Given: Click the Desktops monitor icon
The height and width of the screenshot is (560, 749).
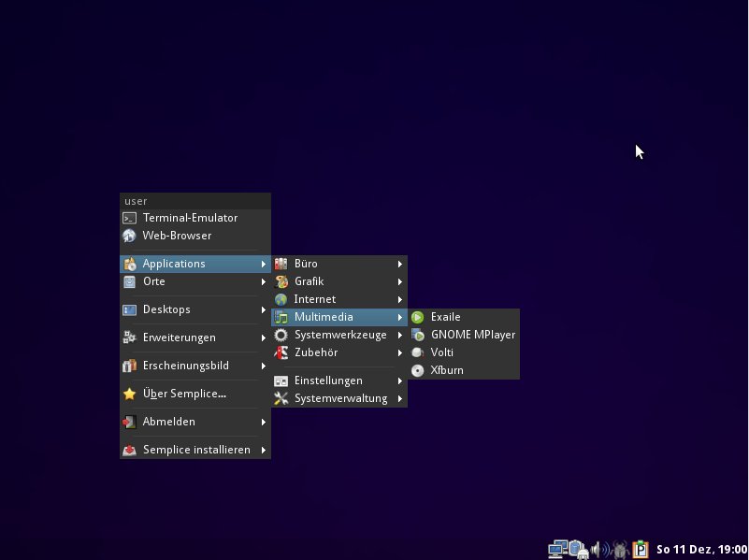Looking at the screenshot, I should click(129, 309).
